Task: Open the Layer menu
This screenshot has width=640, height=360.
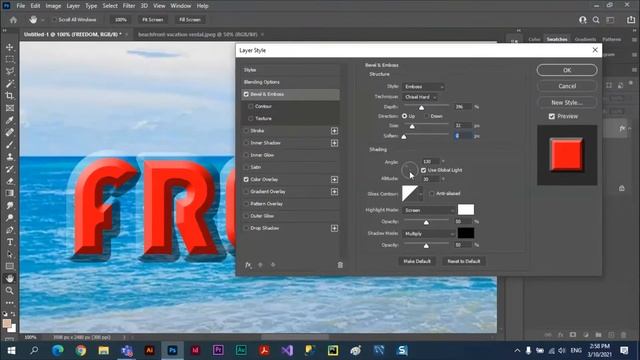Action: pyautogui.click(x=73, y=6)
